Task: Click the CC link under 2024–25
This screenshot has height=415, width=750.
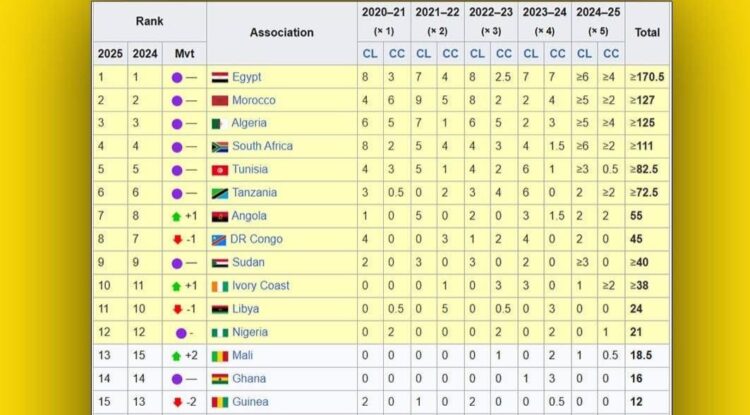Action: [x=611, y=54]
